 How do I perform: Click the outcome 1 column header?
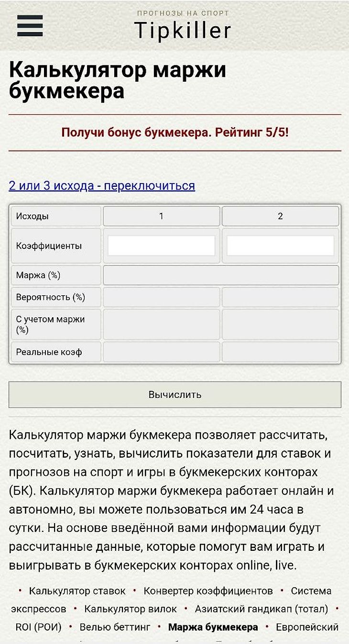(162, 216)
